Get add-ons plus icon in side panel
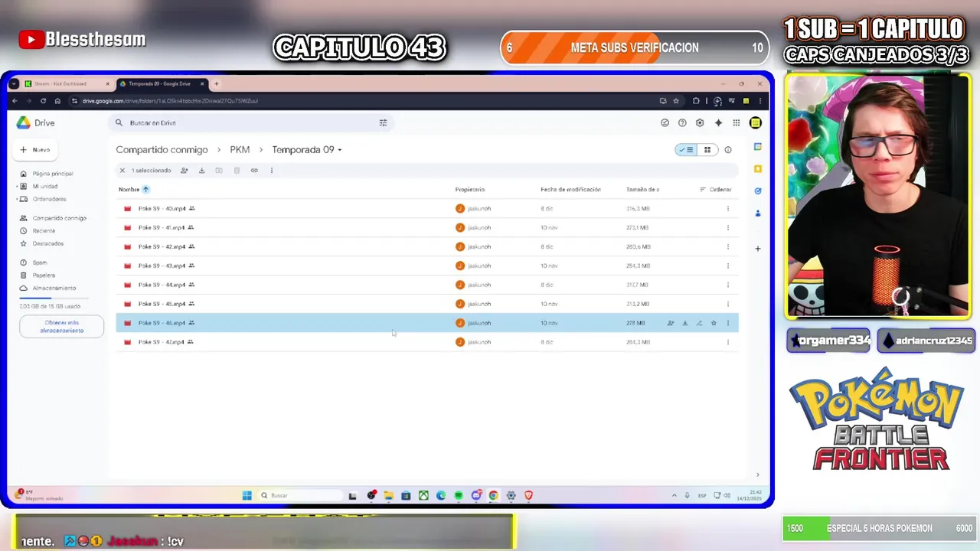 click(758, 249)
